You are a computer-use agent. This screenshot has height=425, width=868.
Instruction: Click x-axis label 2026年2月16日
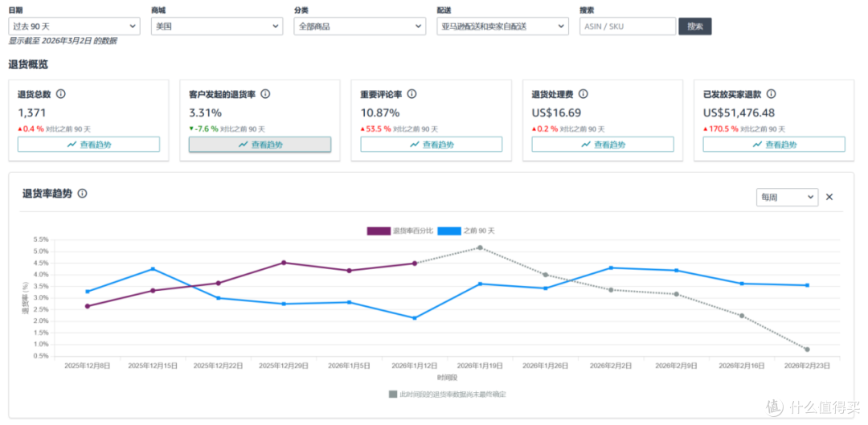[742, 366]
